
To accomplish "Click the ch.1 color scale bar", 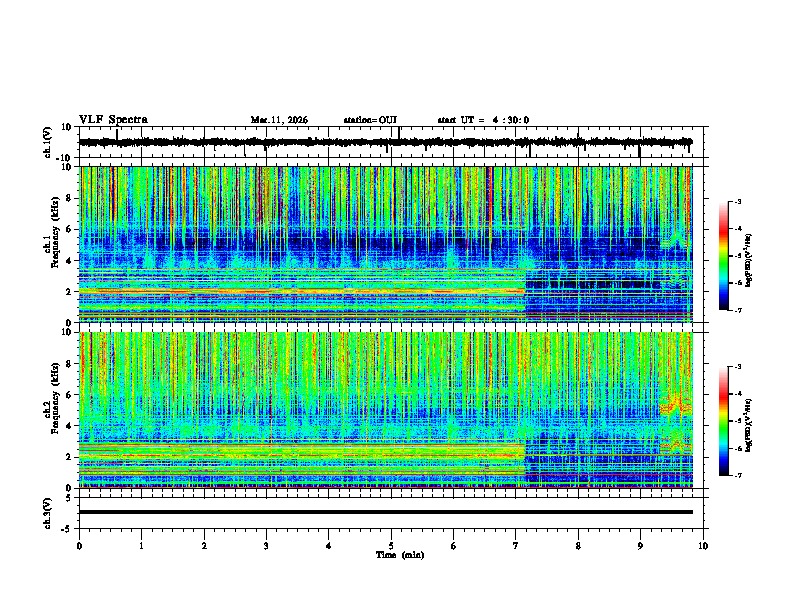I will pyautogui.click(x=724, y=256).
